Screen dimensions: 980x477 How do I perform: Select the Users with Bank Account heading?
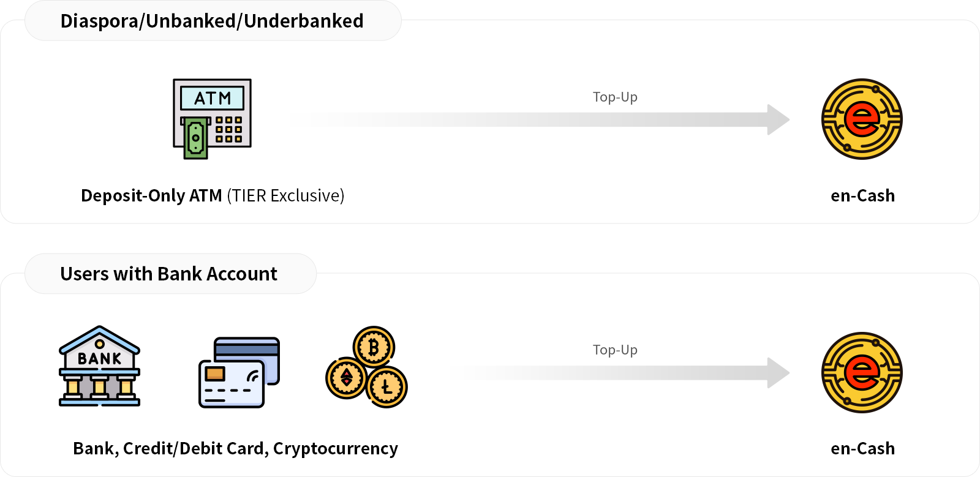click(169, 274)
